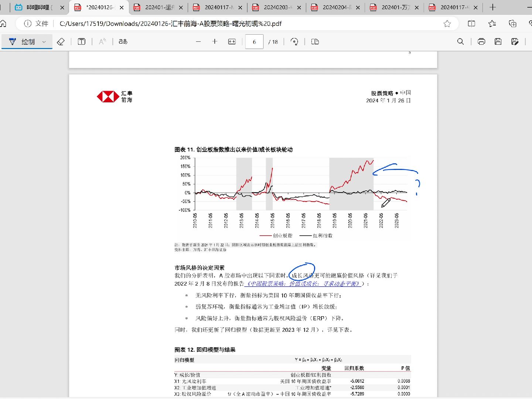Click the Fit to width icon
532x399 pixels.
point(232,42)
